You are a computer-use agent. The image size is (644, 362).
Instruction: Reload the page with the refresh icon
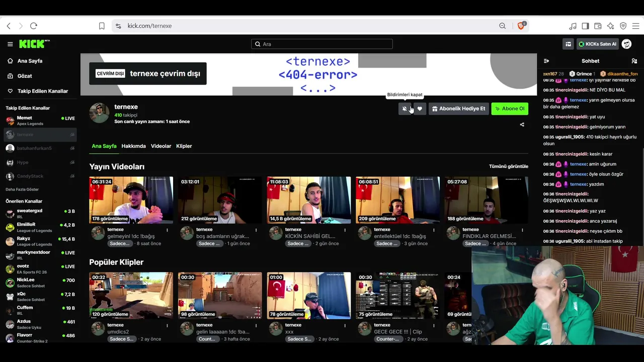point(34,26)
